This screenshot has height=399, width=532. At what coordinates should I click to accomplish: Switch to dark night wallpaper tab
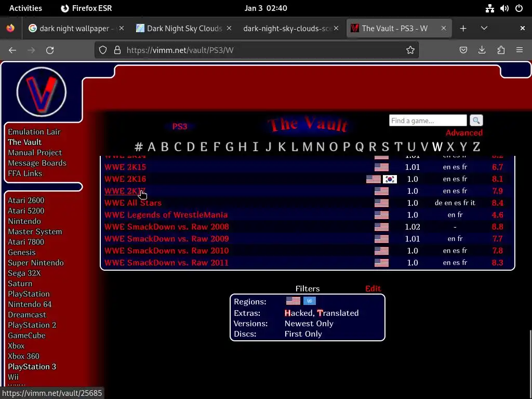click(76, 29)
